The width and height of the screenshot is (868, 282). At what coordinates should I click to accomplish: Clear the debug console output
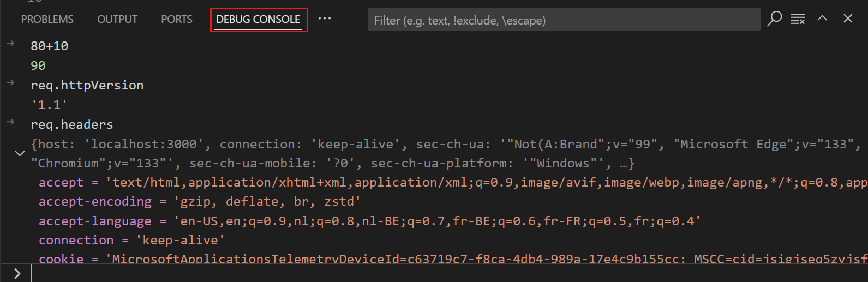(x=798, y=19)
